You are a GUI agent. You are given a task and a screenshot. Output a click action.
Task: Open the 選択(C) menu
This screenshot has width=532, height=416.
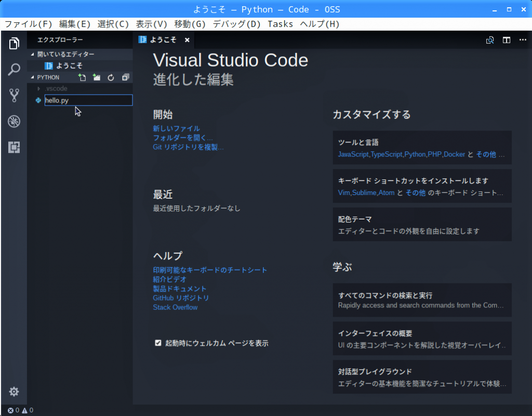point(113,24)
